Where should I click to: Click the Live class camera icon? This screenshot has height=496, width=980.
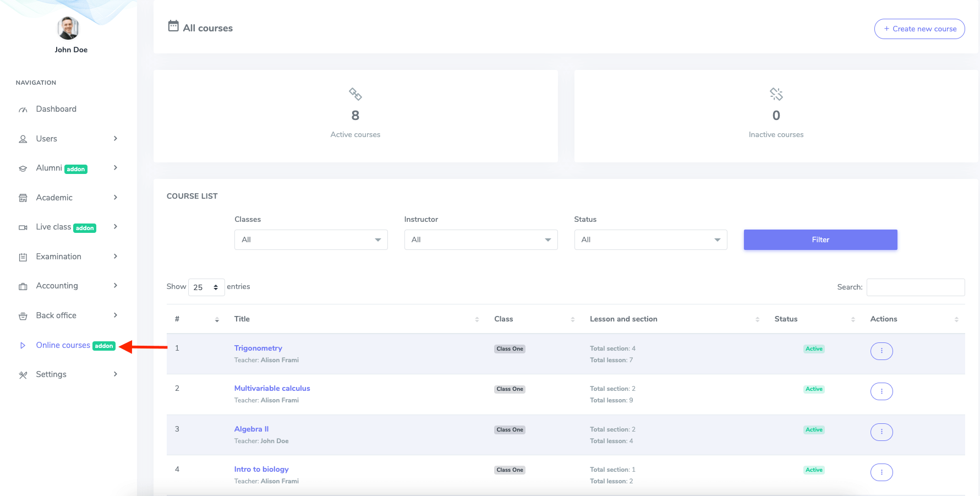(23, 227)
